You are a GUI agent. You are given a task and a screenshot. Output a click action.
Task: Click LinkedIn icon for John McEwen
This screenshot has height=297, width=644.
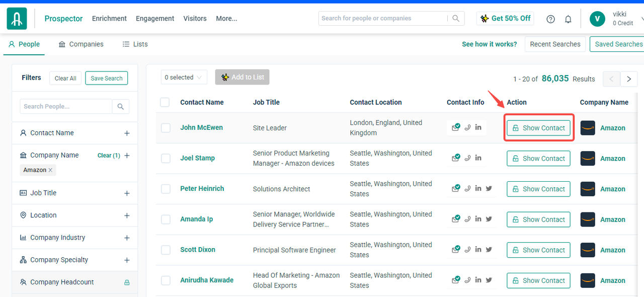pos(478,127)
